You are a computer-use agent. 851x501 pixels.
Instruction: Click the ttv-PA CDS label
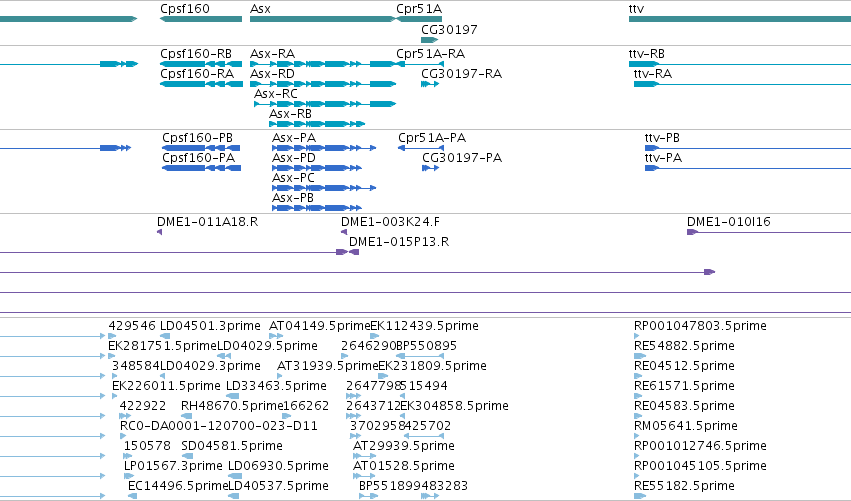click(x=663, y=158)
